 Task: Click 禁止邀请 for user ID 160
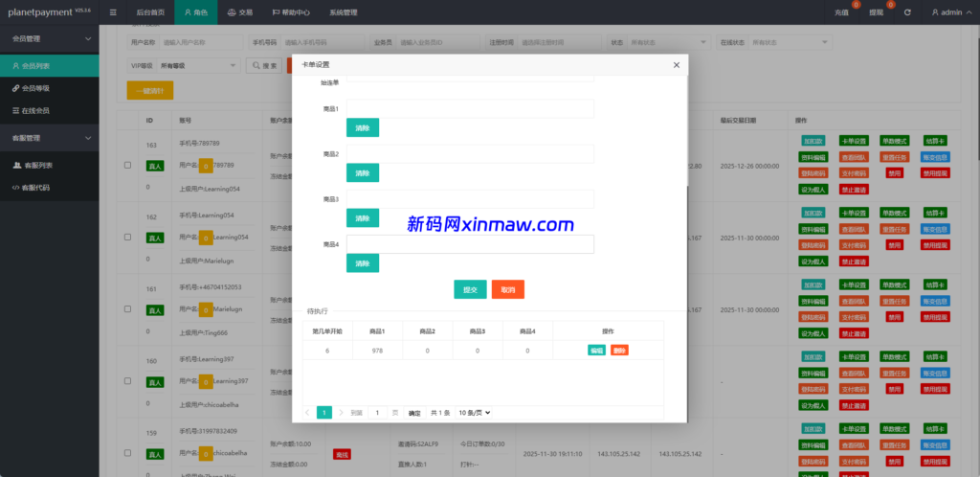[x=853, y=405]
